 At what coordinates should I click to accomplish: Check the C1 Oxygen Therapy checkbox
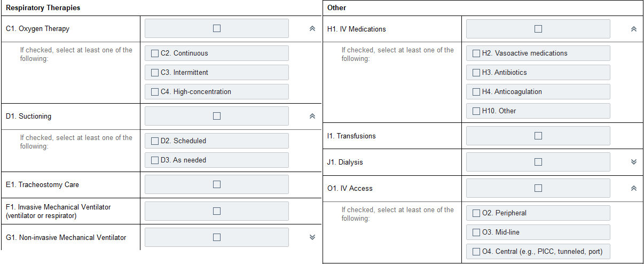point(217,28)
